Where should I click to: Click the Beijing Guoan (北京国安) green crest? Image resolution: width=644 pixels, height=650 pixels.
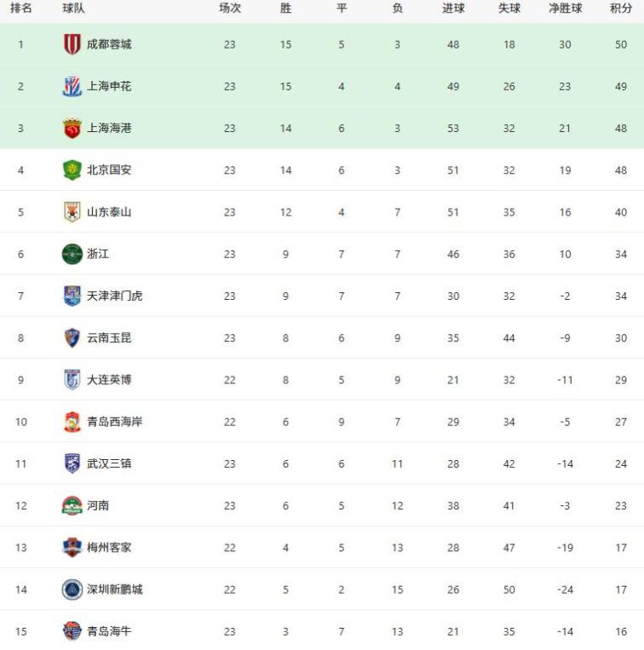point(72,170)
